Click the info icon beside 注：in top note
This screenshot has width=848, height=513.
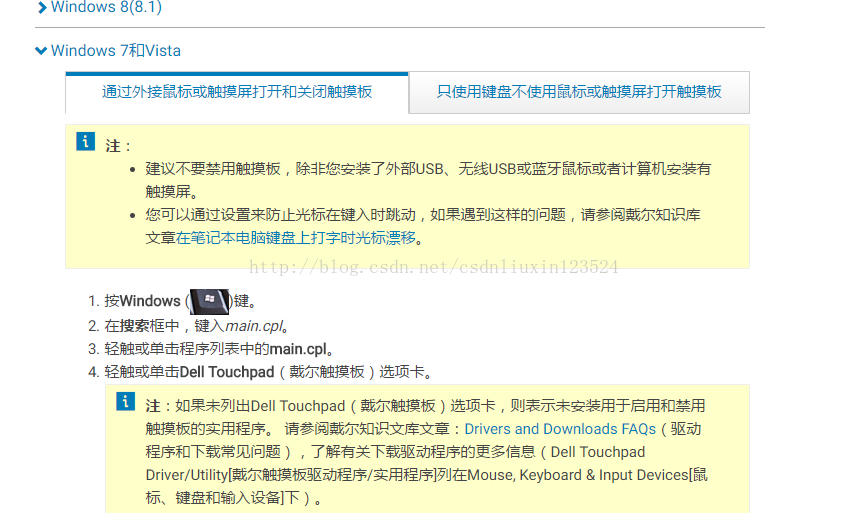(x=85, y=142)
